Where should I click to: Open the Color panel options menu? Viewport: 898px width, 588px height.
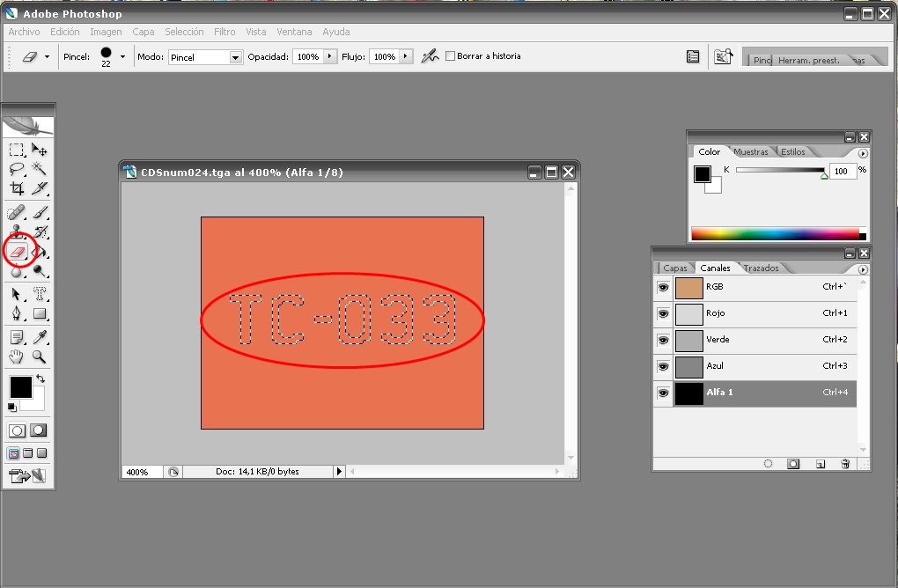tap(863, 153)
